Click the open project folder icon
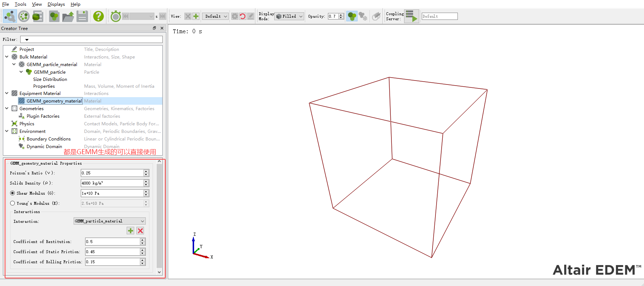 [x=68, y=16]
